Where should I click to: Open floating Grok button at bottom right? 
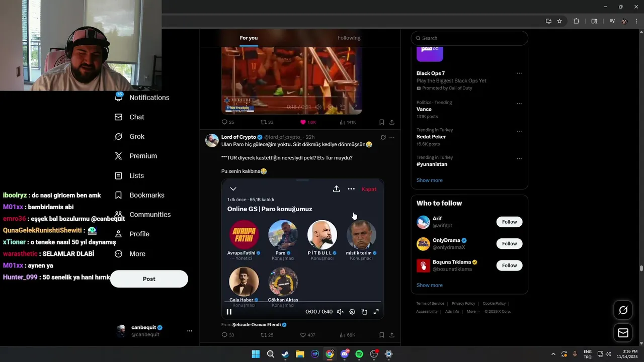click(x=623, y=310)
